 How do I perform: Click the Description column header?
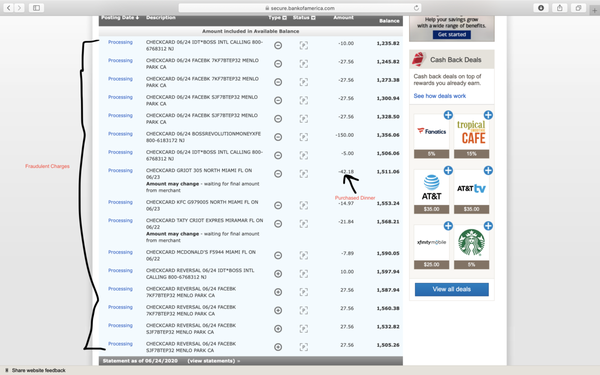pos(161,18)
